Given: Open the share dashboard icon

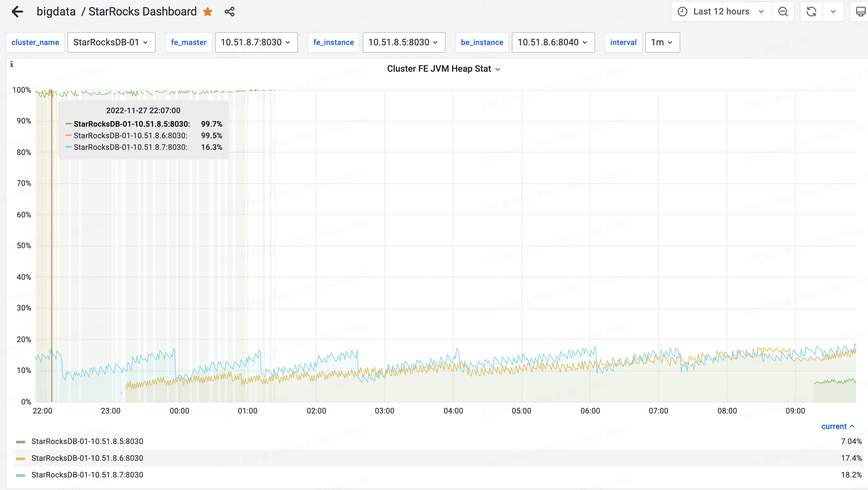Looking at the screenshot, I should tap(230, 12).
